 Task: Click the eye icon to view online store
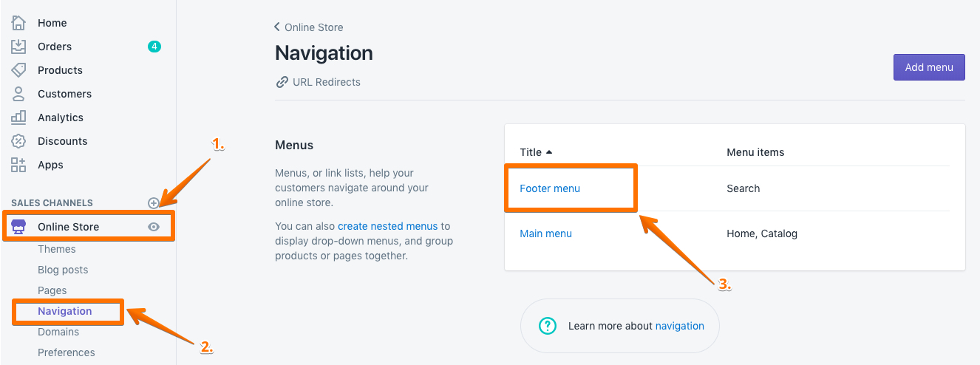154,227
